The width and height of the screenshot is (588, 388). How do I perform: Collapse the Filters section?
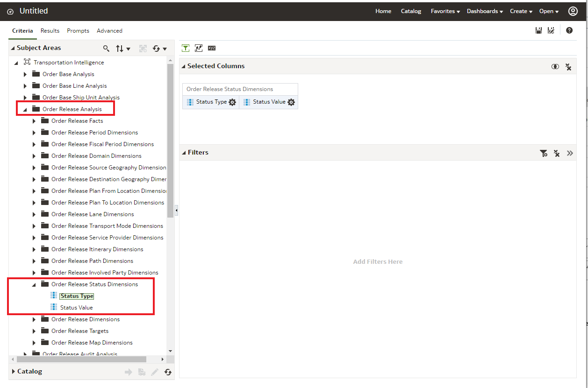tap(184, 153)
